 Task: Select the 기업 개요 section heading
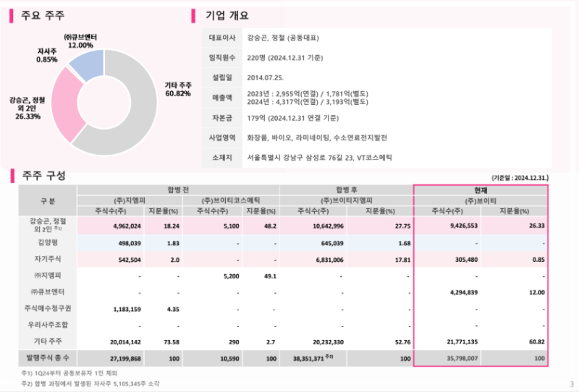coord(228,14)
